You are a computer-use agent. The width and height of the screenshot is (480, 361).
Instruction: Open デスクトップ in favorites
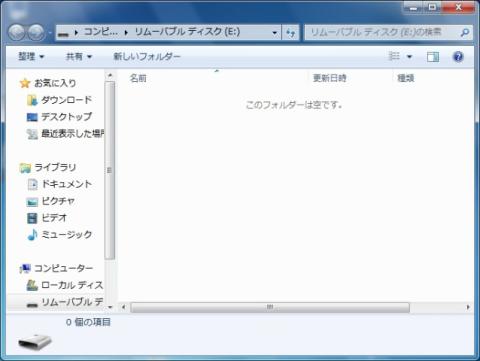(66, 117)
